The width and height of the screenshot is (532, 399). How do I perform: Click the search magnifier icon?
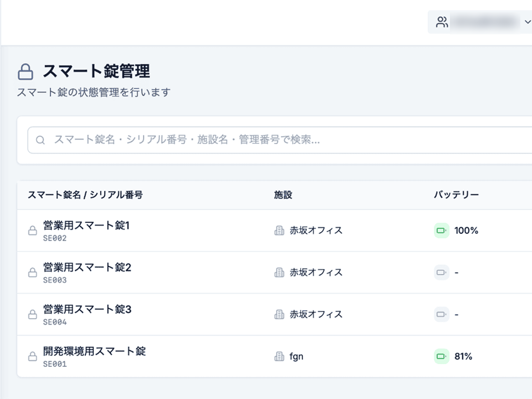[x=40, y=140]
